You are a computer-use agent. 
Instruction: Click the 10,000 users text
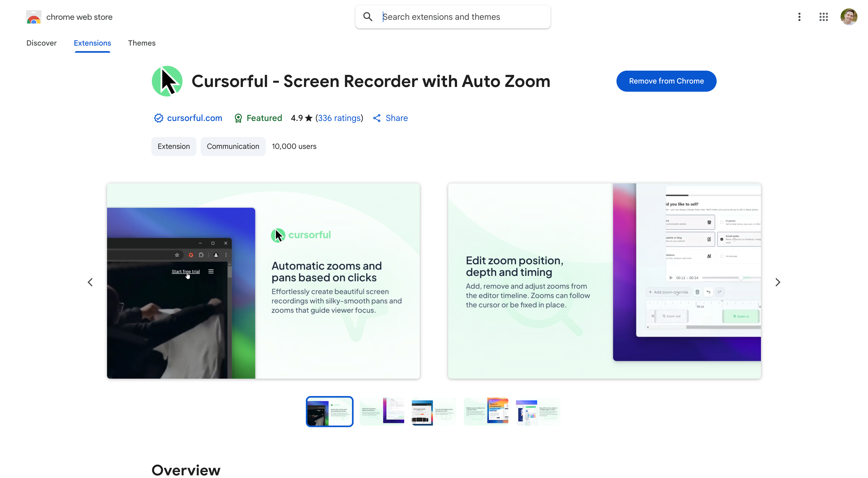click(294, 147)
